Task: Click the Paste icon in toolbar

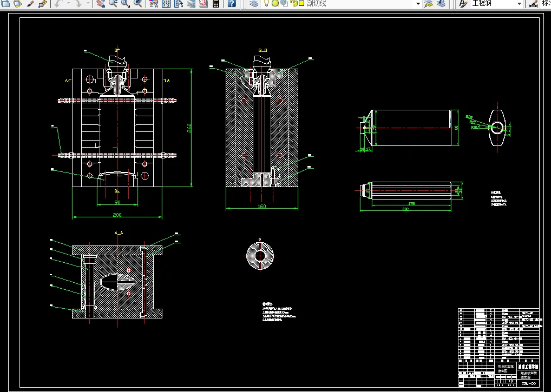Action: tap(17, 3)
